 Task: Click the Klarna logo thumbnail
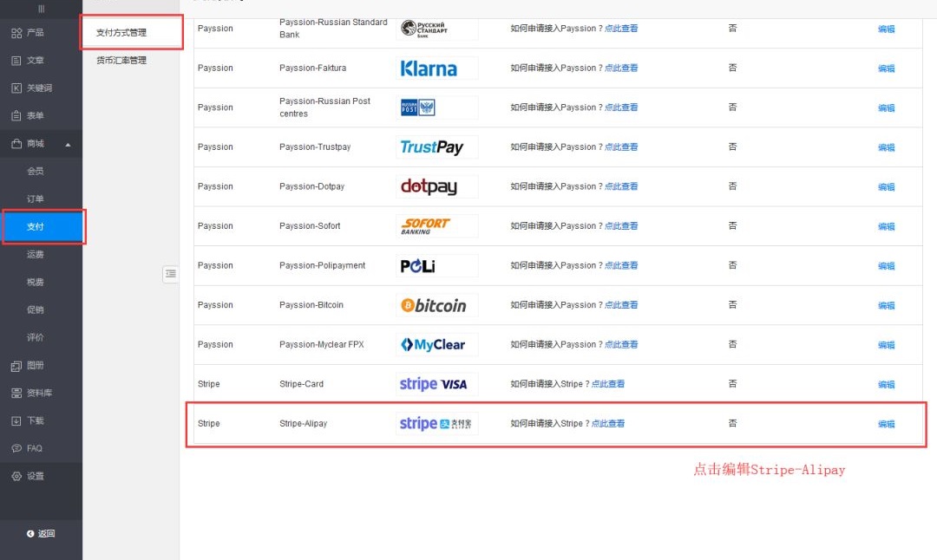coord(437,68)
